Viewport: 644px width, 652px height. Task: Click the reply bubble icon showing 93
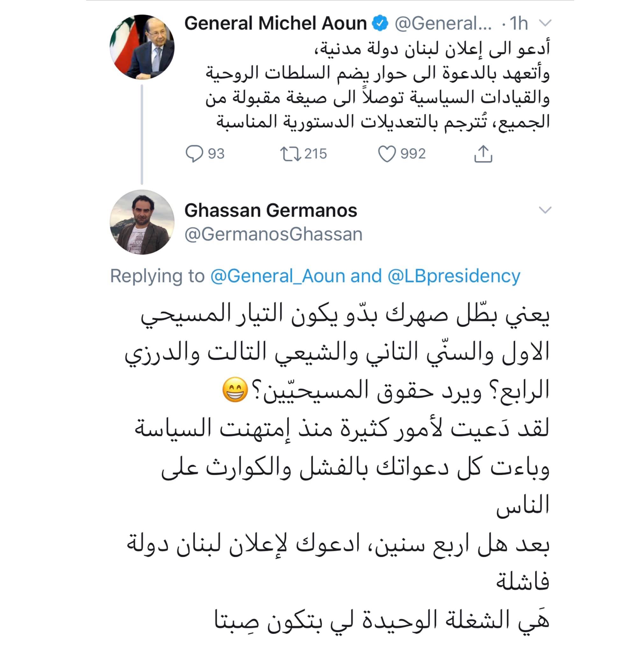click(x=194, y=154)
